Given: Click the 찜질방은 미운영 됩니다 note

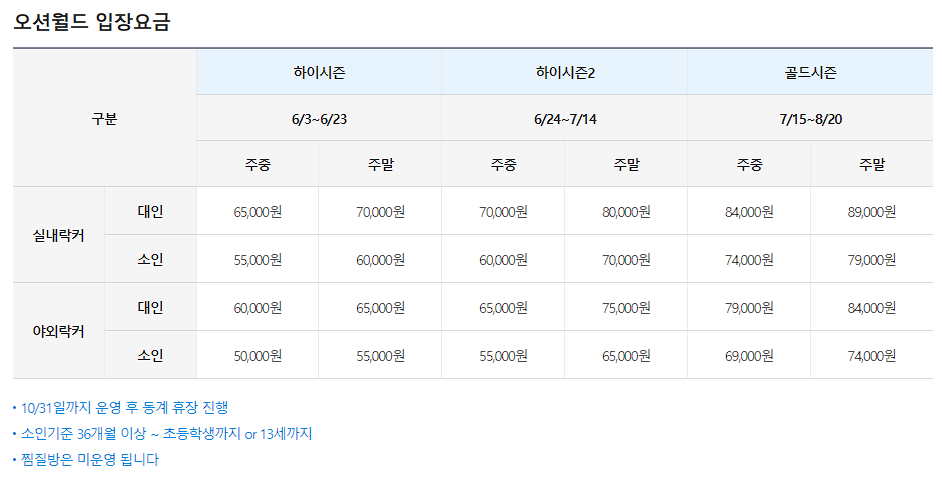Looking at the screenshot, I should 90,459.
